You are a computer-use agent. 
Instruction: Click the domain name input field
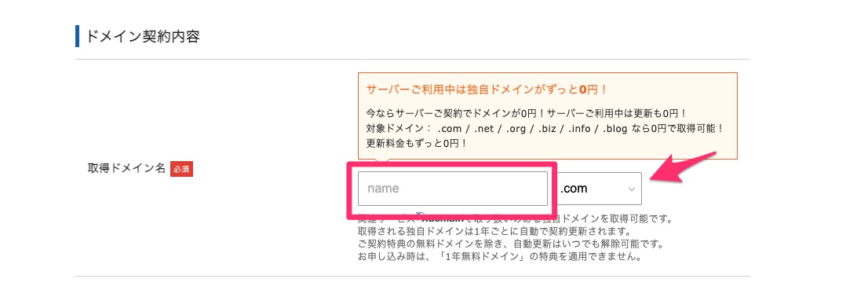(x=453, y=189)
